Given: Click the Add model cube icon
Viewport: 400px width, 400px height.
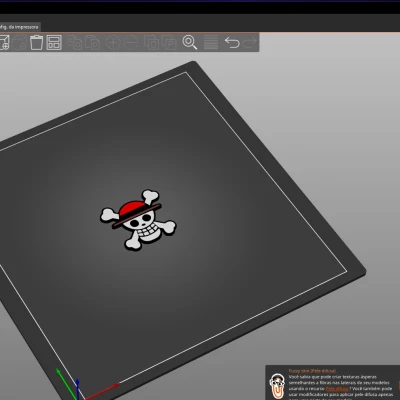Looking at the screenshot, I should tap(4, 42).
